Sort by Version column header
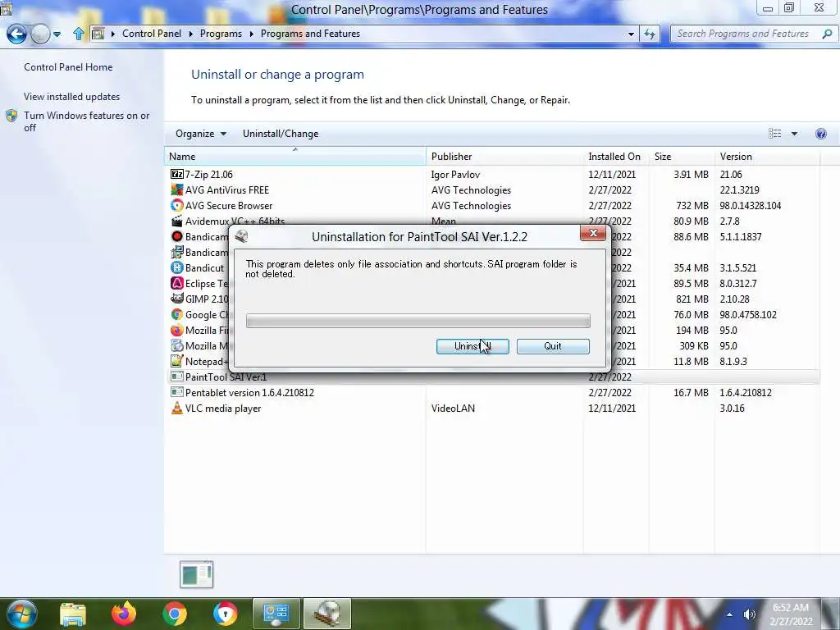This screenshot has height=630, width=840. [767, 157]
